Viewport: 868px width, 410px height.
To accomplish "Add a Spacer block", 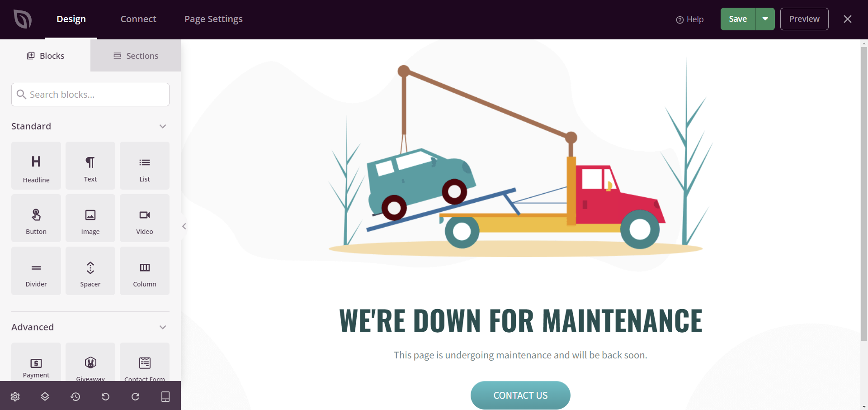I will [x=90, y=271].
